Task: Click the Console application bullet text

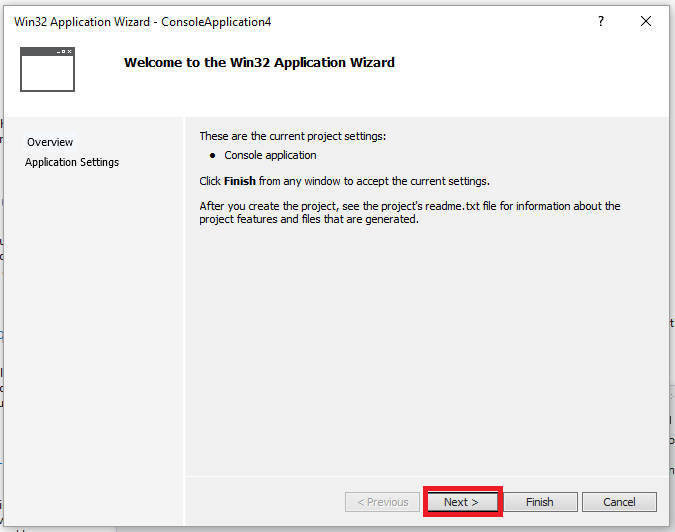Action: [270, 155]
